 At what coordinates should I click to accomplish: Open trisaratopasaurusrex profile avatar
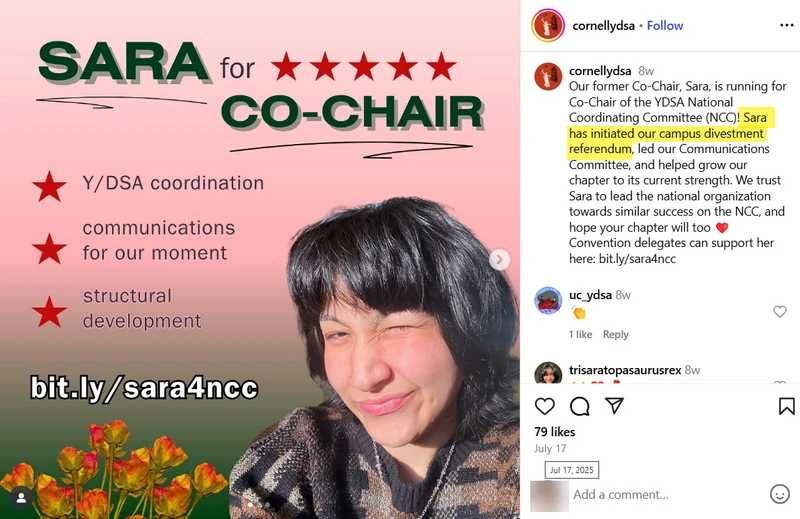548,373
